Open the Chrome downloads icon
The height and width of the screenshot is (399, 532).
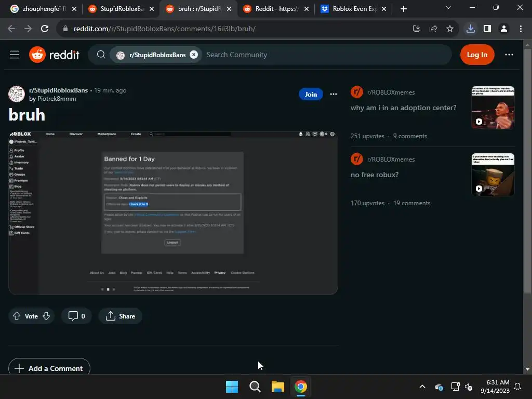[471, 29]
